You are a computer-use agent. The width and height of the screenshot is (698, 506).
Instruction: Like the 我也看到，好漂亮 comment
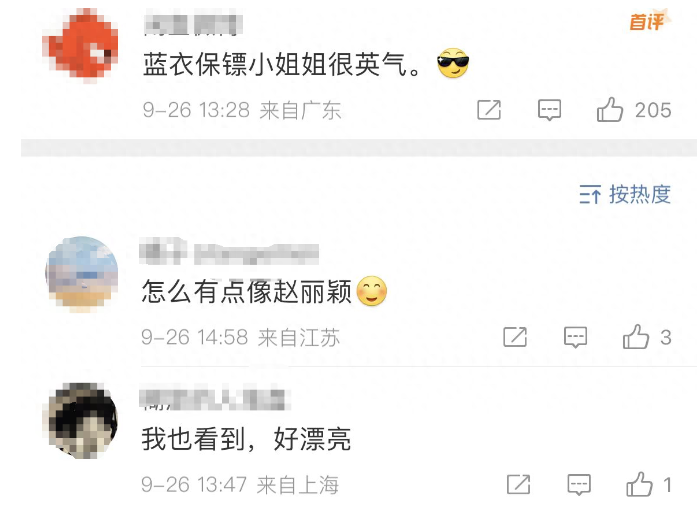pyautogui.click(x=639, y=484)
